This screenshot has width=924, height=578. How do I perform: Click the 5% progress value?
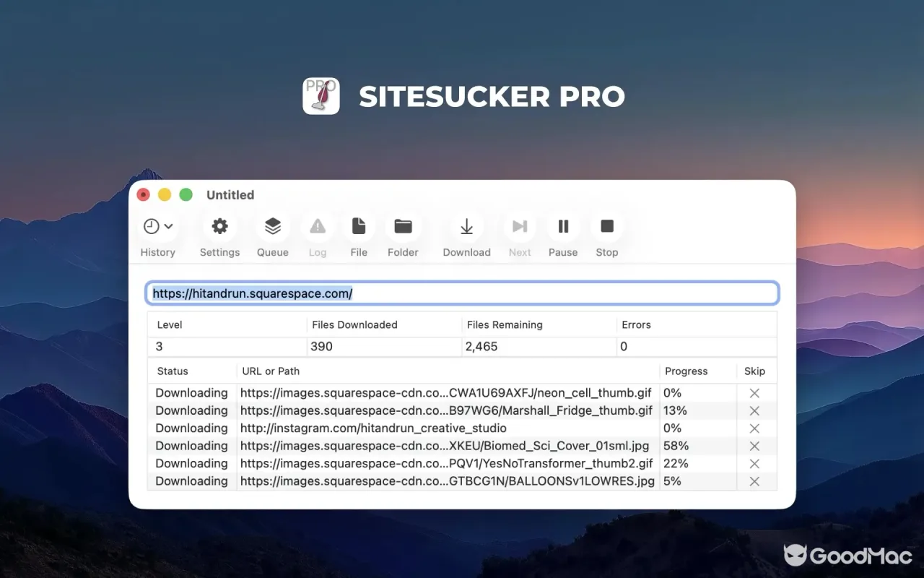point(672,481)
